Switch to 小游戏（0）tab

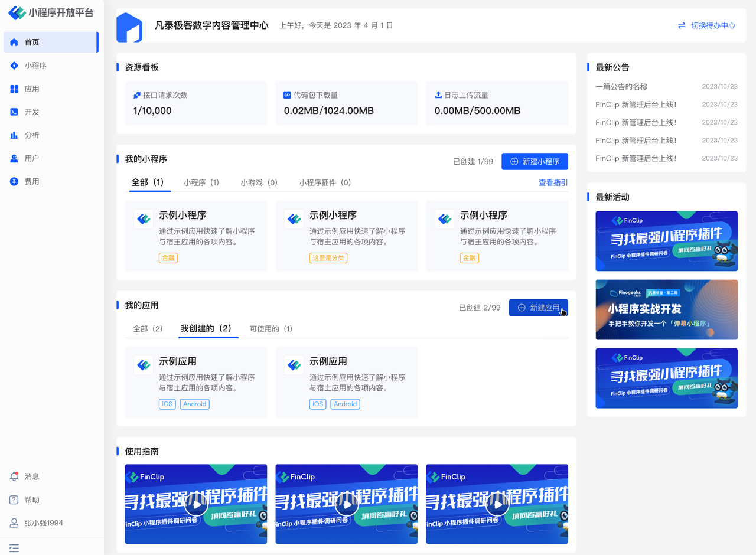(259, 183)
